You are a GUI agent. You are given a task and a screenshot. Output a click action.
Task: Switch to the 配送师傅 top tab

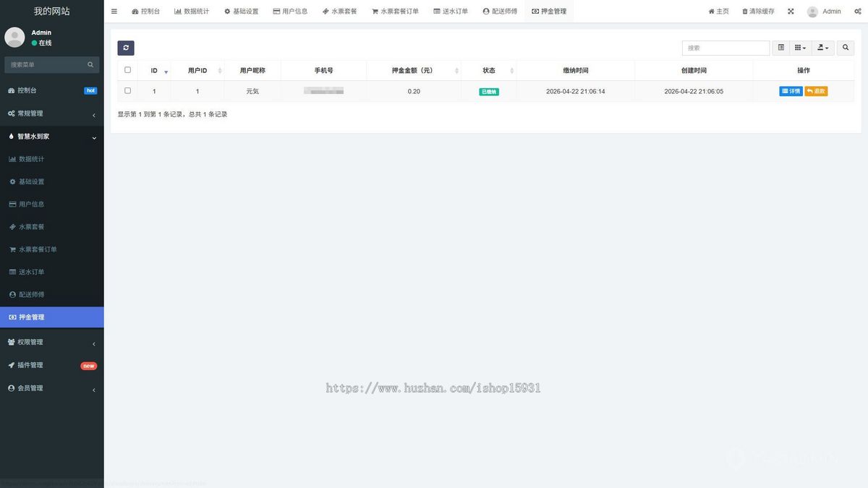(x=501, y=12)
